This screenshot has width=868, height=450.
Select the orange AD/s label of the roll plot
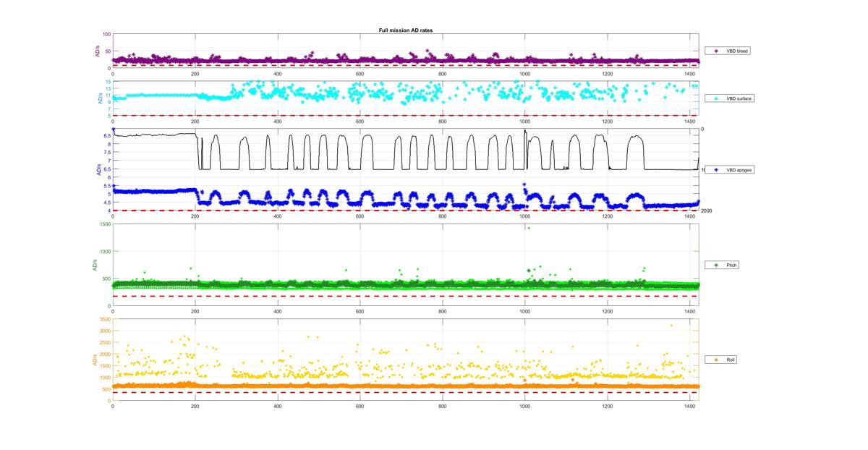pyautogui.click(x=93, y=360)
